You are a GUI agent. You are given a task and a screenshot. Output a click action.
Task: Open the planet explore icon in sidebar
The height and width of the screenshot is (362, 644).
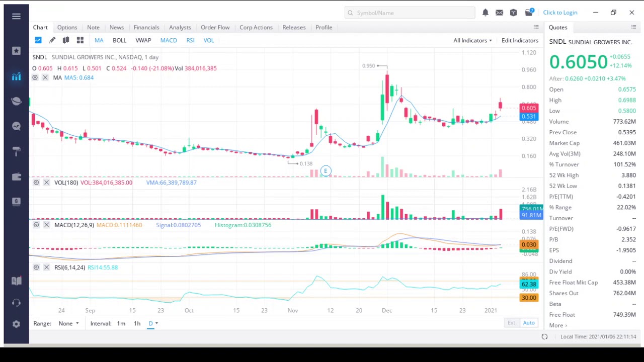tap(16, 101)
